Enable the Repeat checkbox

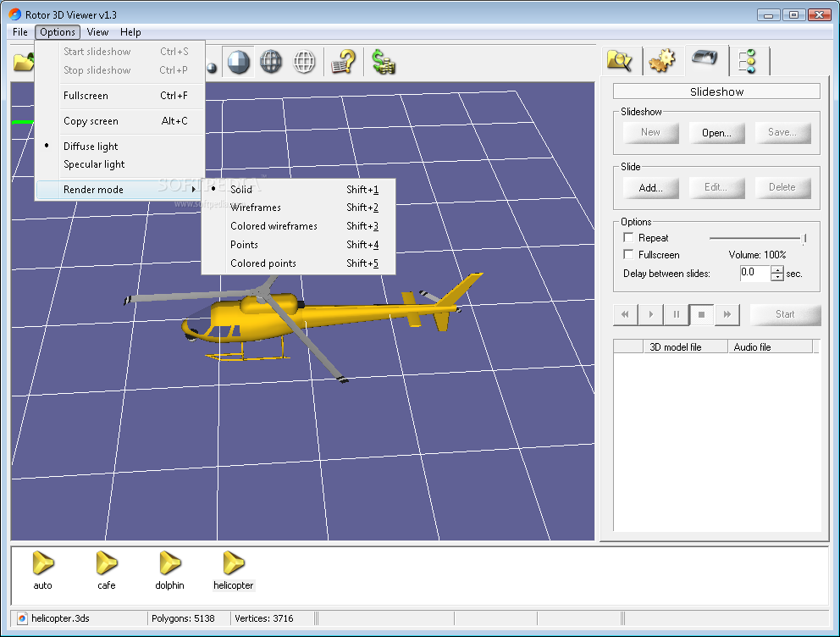[x=628, y=237]
